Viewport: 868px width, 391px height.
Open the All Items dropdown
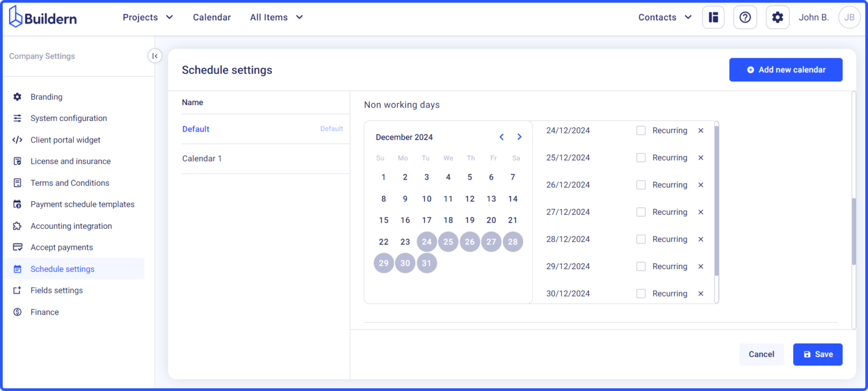[276, 17]
